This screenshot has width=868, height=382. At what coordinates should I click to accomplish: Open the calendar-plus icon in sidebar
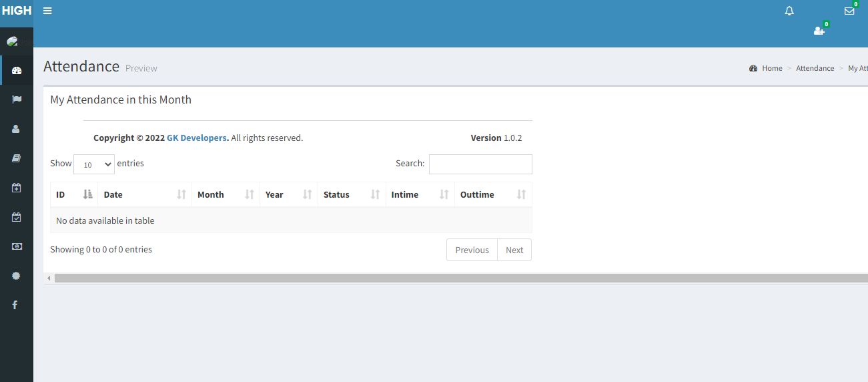point(17,188)
